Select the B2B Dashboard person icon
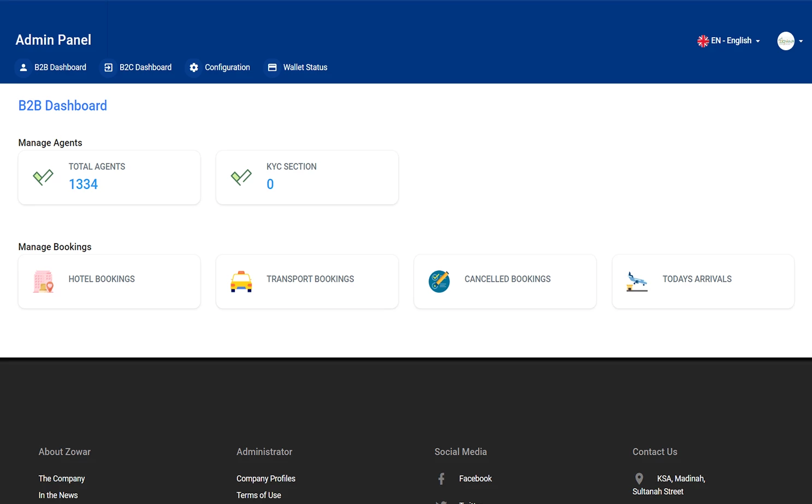This screenshot has height=504, width=812. 23,67
